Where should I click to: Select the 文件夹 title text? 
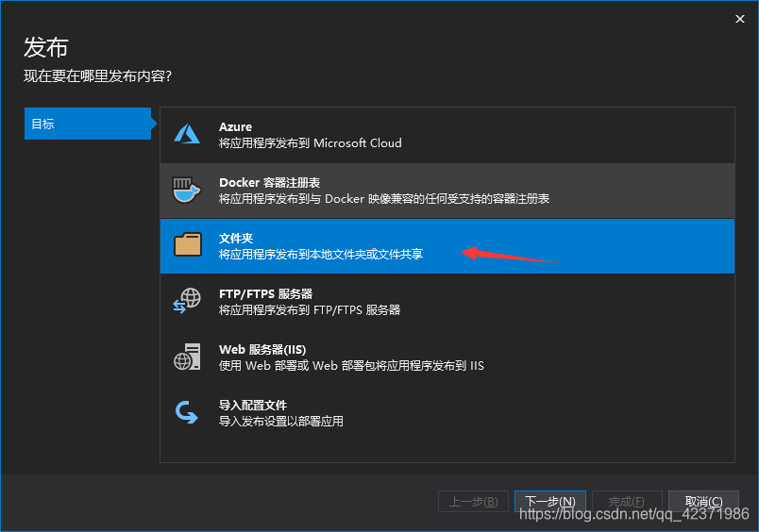(236, 238)
